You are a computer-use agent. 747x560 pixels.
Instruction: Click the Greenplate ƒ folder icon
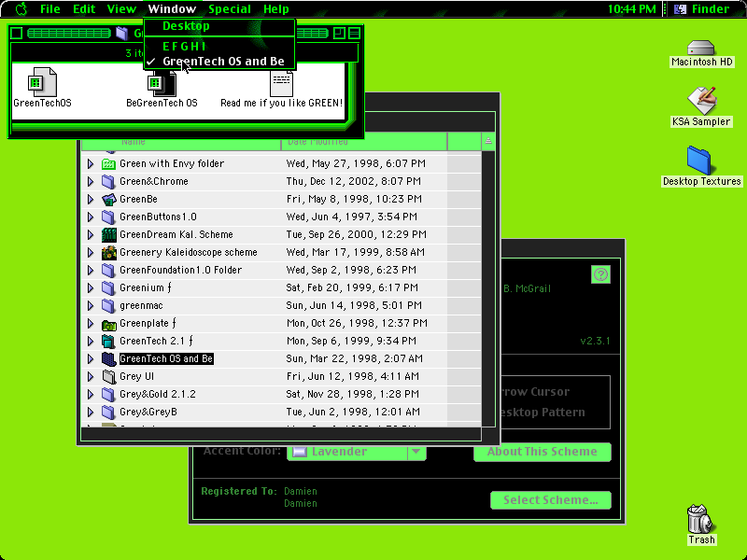click(108, 323)
